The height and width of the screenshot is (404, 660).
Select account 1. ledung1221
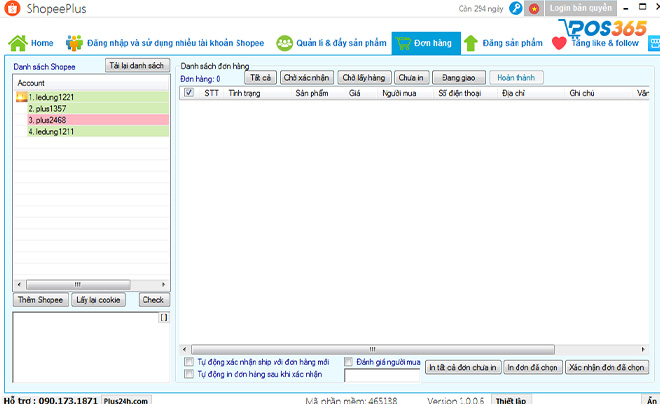coord(98,97)
